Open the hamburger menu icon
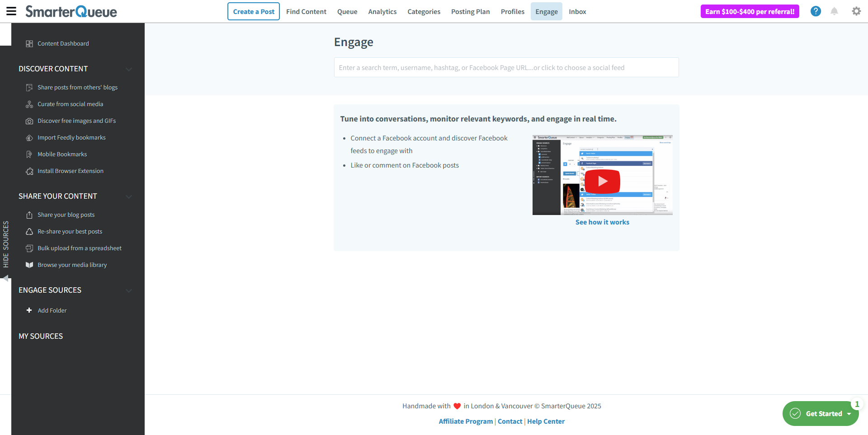Screen dimensions: 868x435 (11, 11)
